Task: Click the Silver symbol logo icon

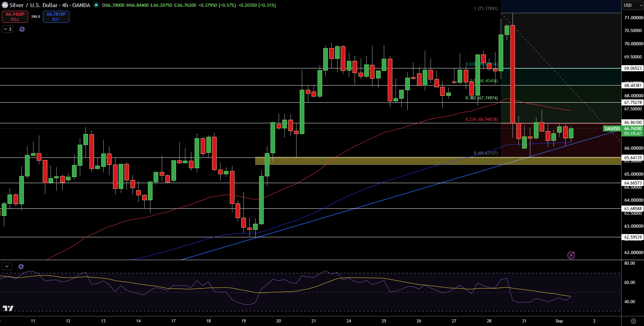Action: (5, 5)
